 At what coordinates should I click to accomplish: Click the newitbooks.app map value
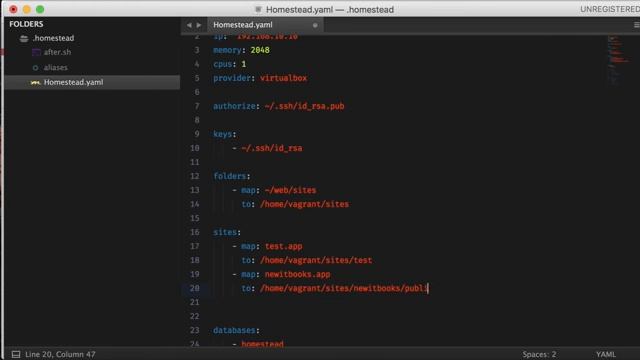298,274
